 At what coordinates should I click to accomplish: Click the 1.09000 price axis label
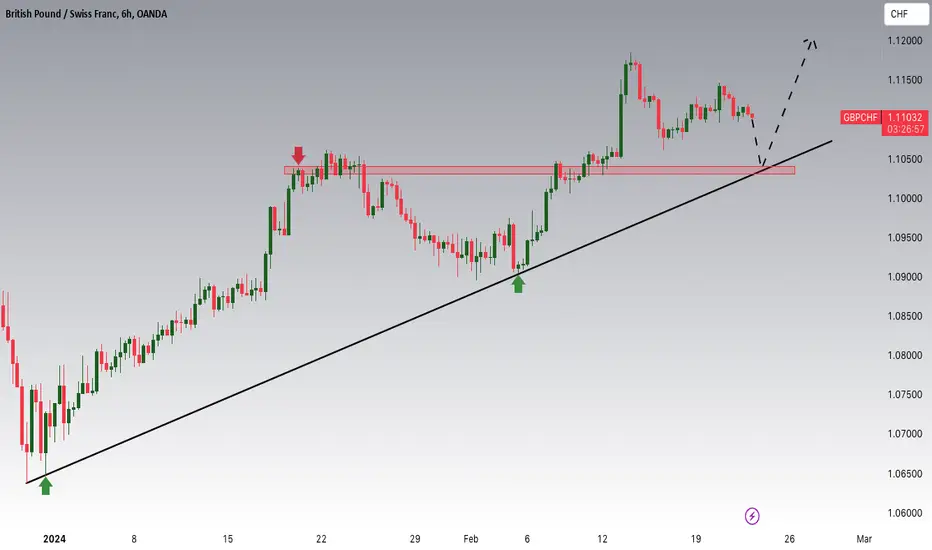coord(905,276)
